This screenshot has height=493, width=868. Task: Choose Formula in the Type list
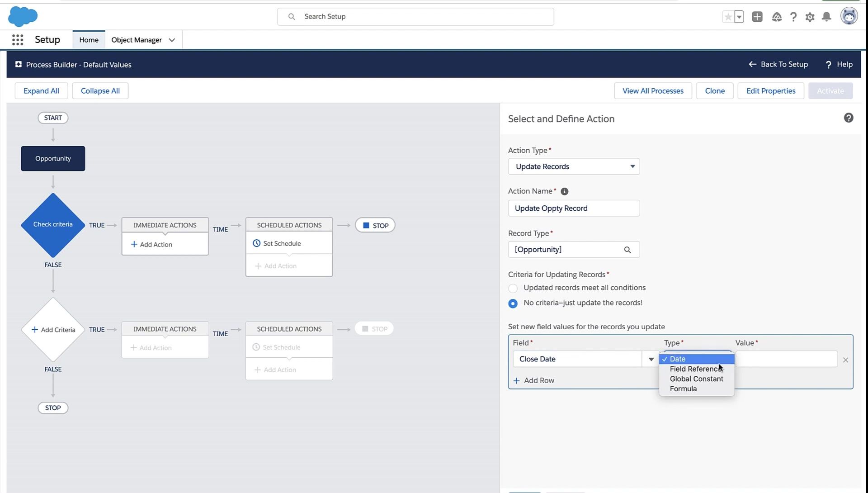point(697,389)
